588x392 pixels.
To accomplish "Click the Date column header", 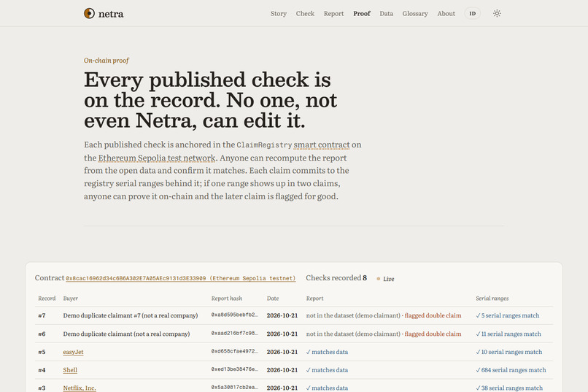I will pyautogui.click(x=273, y=299).
